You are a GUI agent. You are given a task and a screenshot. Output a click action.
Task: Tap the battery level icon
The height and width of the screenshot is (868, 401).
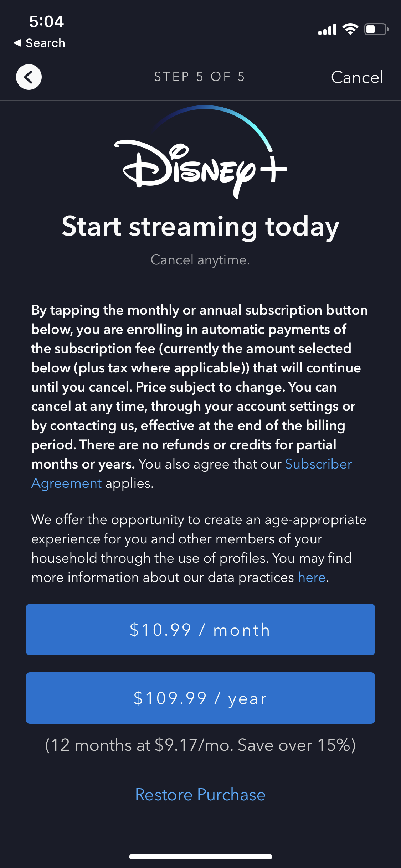click(376, 29)
